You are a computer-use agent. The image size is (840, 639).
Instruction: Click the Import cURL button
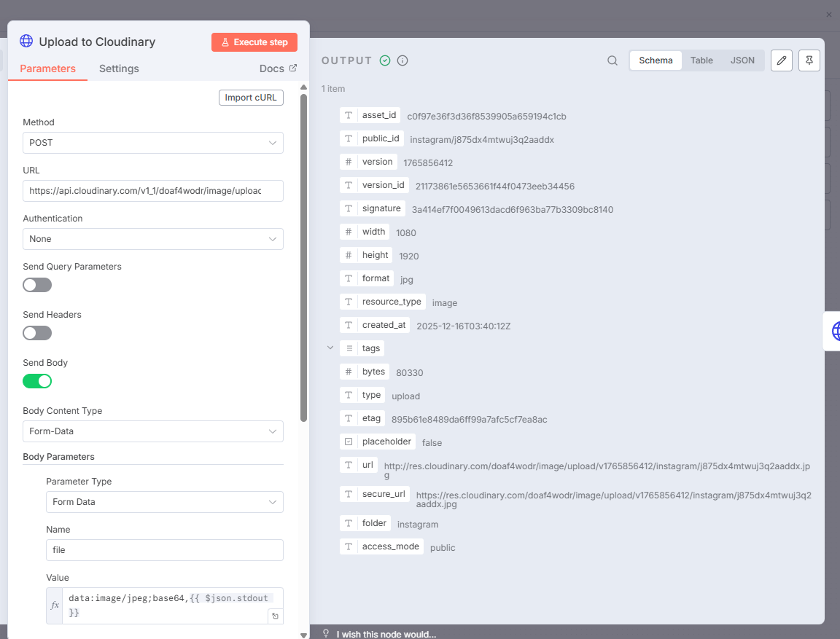251,98
